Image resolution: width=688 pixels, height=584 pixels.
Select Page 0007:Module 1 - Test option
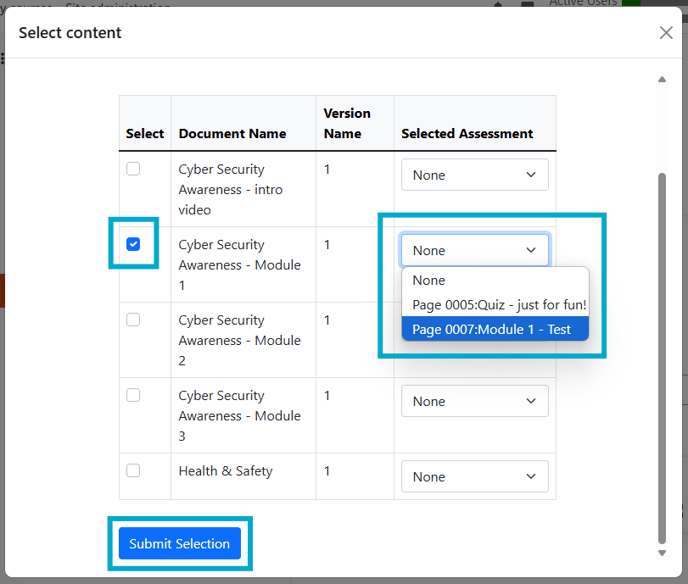[x=495, y=329]
